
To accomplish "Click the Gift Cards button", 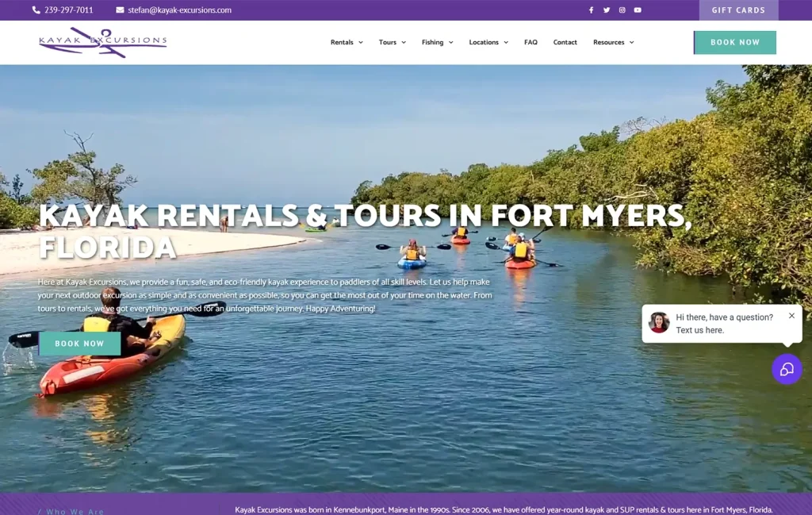I will 738,10.
